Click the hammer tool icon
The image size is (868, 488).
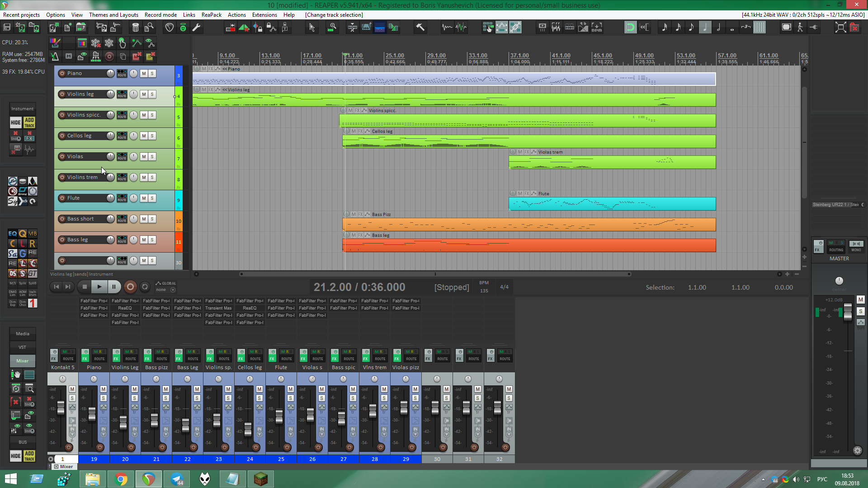point(420,28)
